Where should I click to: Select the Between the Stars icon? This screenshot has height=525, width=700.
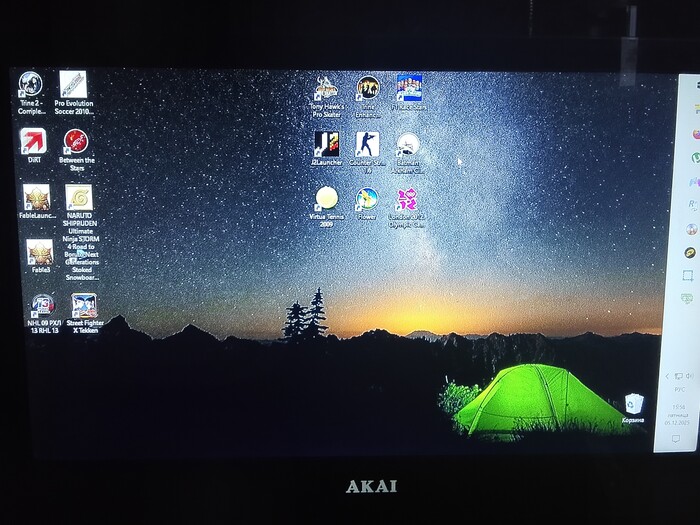point(76,142)
